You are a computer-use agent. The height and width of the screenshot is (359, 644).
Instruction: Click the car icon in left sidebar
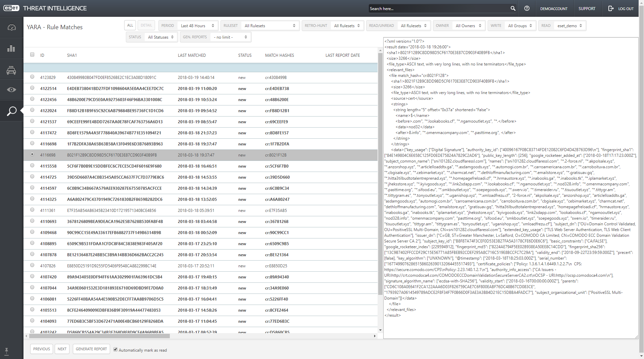11,70
